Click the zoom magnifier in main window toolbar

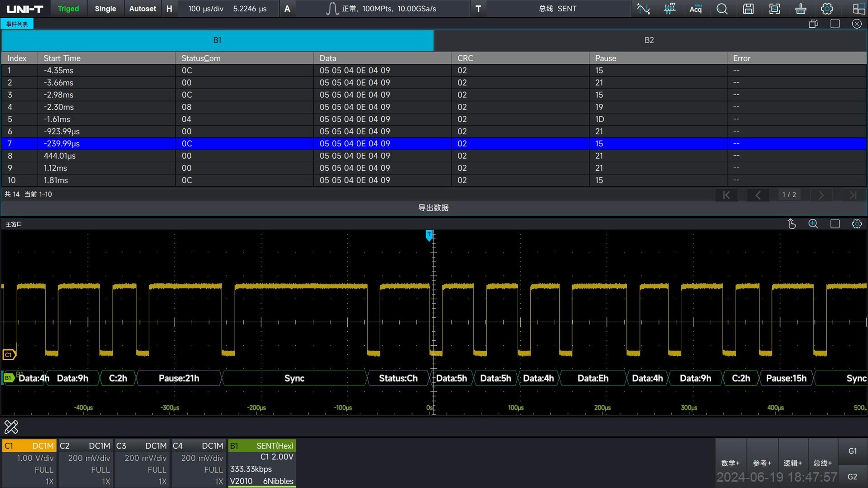[814, 224]
